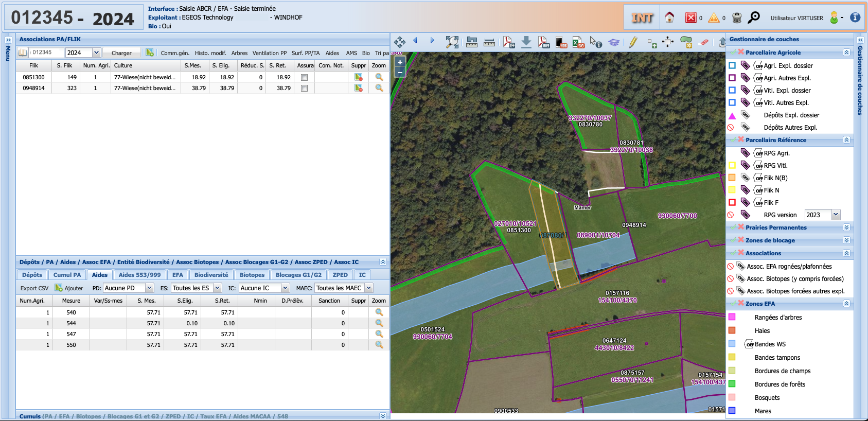Open the RPG version year dropdown
The width and height of the screenshot is (868, 421).
tap(836, 215)
